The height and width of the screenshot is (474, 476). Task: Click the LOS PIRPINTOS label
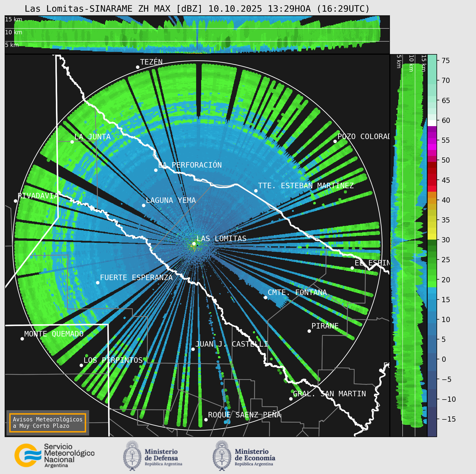click(x=113, y=360)
